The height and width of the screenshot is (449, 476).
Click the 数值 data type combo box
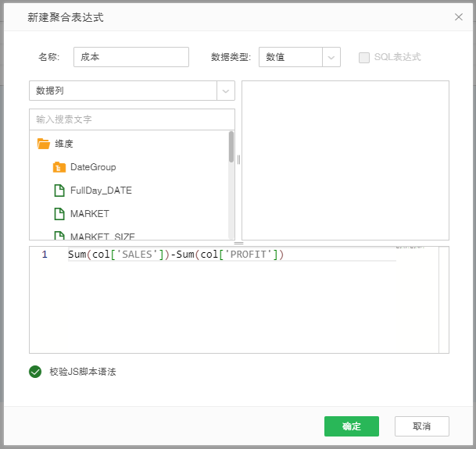tap(290, 57)
